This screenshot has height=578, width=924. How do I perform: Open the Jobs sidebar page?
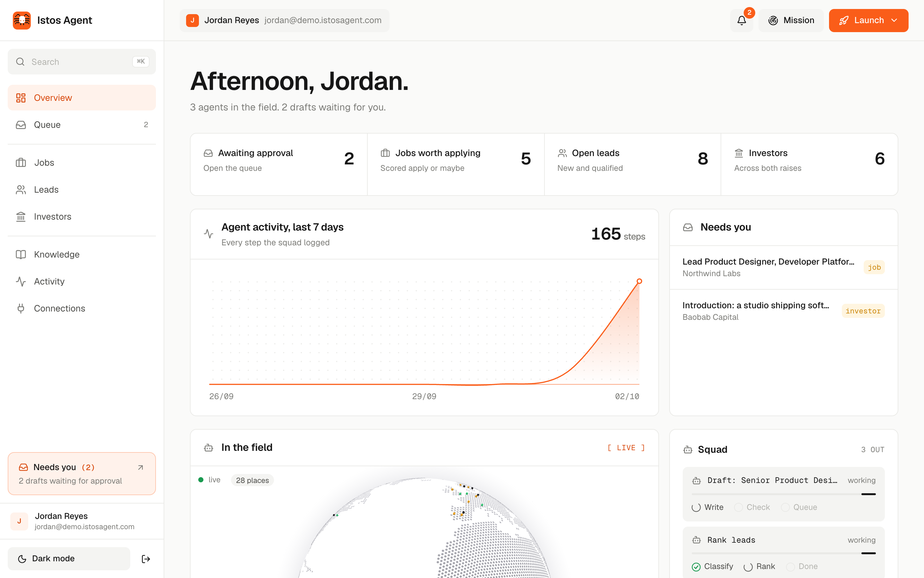82,162
